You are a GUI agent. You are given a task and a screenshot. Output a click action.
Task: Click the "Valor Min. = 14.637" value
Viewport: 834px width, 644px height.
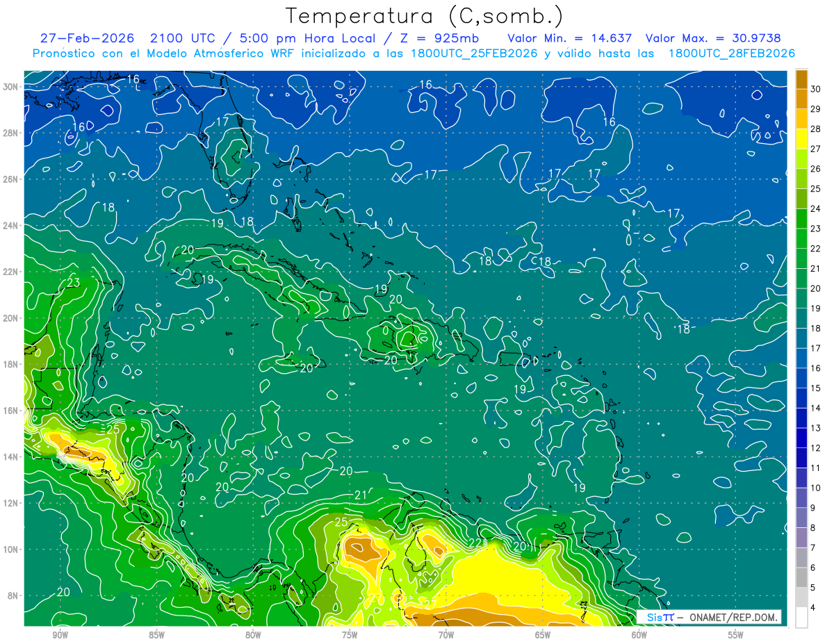[570, 38]
